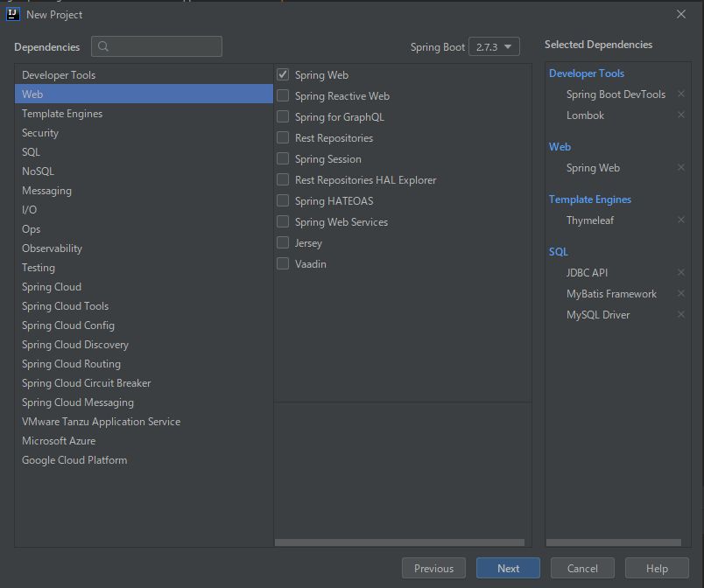Open the Template Engines category

144,114
